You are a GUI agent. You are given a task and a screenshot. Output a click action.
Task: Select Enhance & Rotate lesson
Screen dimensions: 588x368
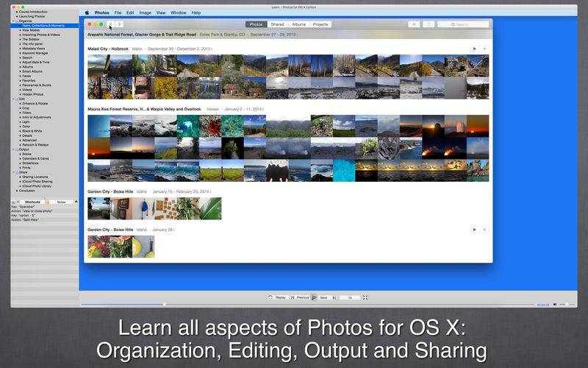[x=35, y=103]
